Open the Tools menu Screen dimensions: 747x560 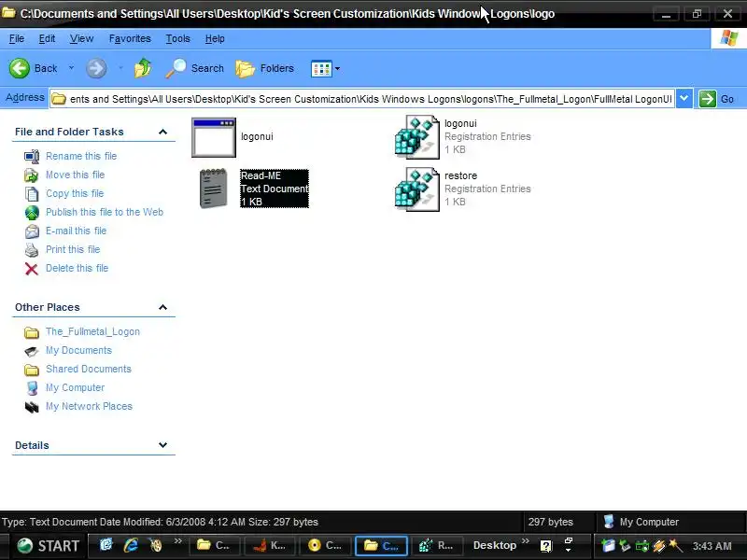tap(177, 38)
